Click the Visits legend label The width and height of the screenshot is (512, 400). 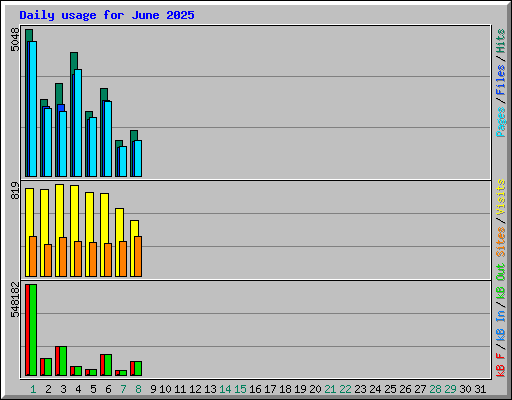click(x=500, y=197)
